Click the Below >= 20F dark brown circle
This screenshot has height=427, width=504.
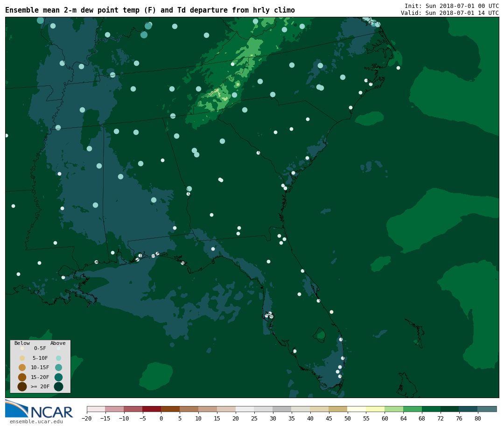tap(22, 386)
